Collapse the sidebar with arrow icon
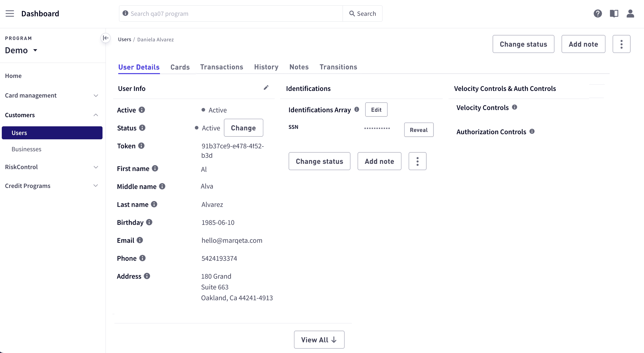 tap(106, 38)
